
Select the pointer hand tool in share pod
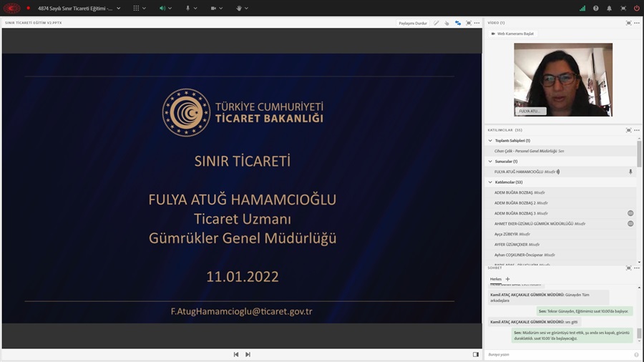click(447, 23)
